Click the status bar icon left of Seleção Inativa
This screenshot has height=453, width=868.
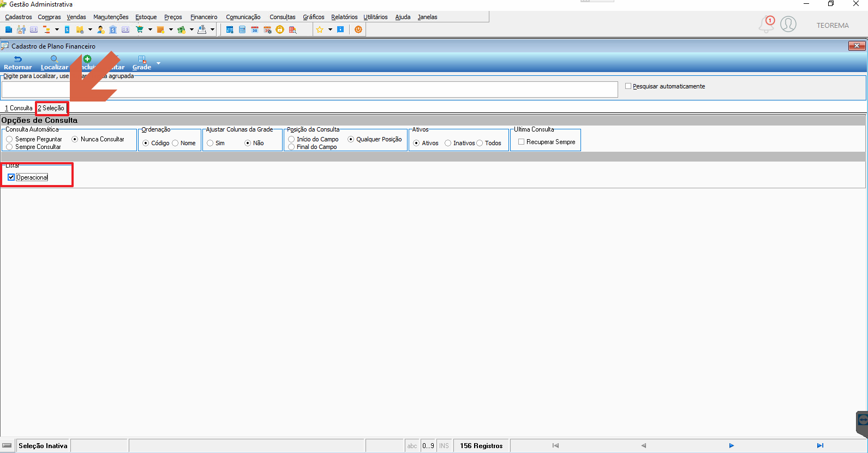tap(7, 446)
